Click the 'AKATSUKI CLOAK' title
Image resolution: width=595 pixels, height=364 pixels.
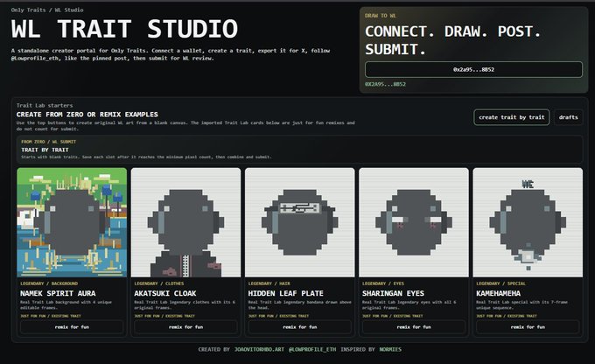(x=165, y=293)
